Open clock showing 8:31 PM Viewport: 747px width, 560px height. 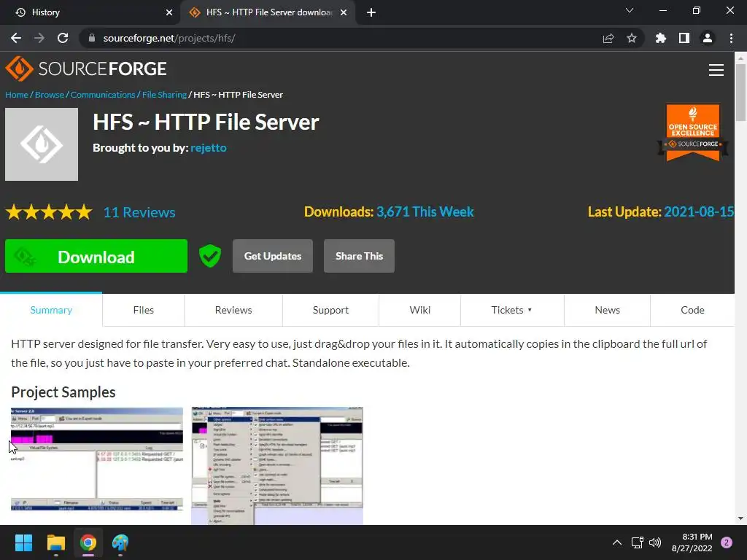(692, 542)
